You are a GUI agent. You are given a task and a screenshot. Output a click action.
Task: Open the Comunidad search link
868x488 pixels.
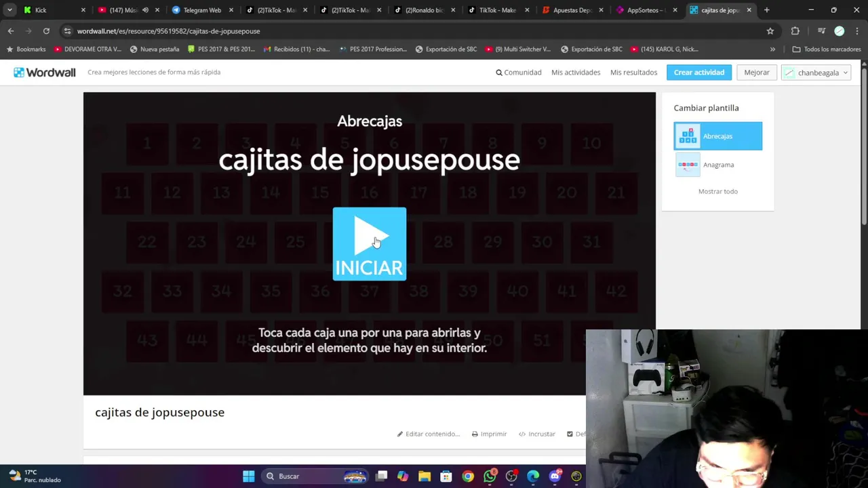519,73
